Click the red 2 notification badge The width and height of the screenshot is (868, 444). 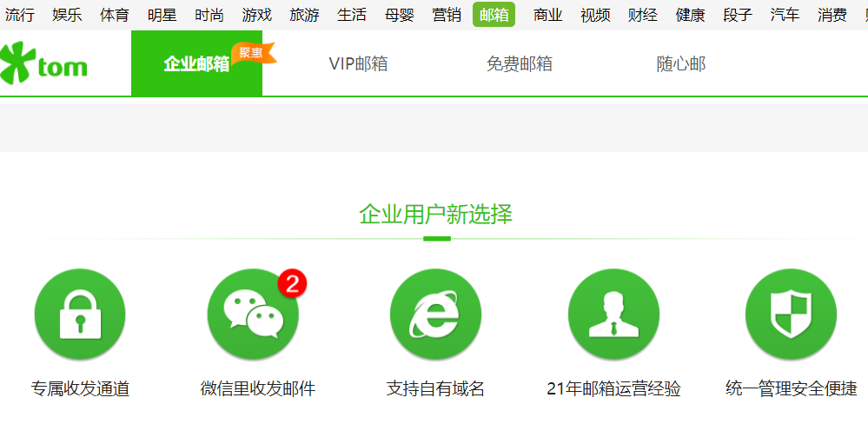(x=292, y=284)
